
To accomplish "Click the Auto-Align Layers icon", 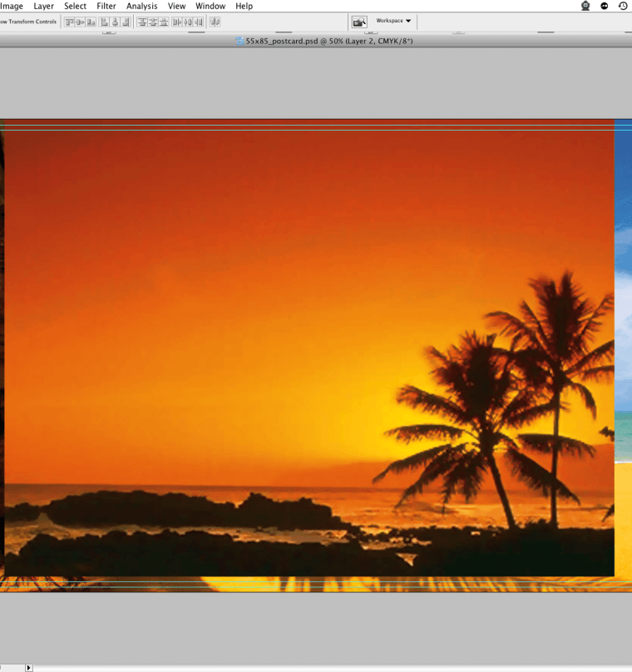I will (x=215, y=22).
